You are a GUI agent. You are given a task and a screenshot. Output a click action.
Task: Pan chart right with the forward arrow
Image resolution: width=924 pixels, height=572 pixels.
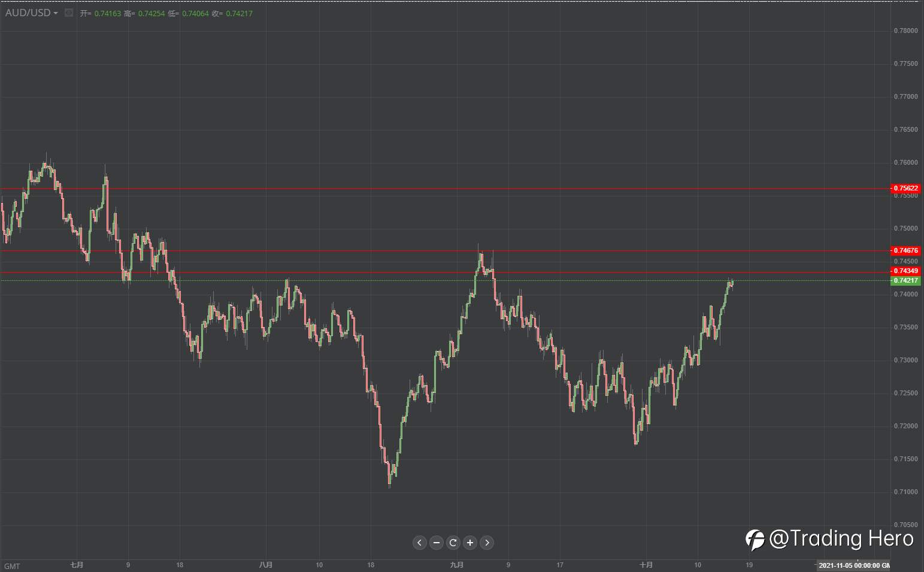pos(487,543)
